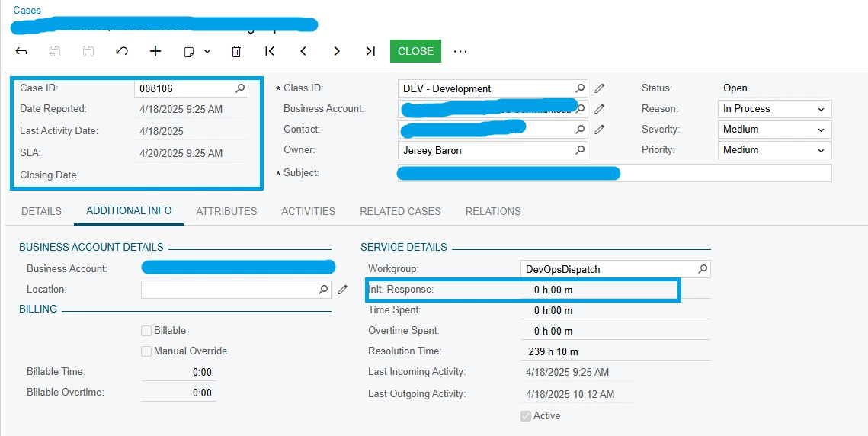
Task: Click the Location lookup magnifier
Action: click(x=323, y=289)
